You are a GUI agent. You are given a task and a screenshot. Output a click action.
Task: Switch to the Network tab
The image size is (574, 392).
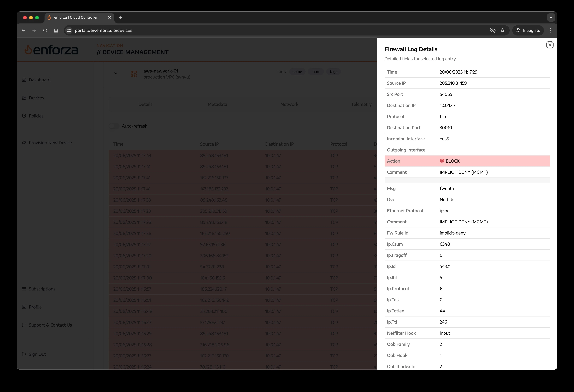[x=289, y=104]
